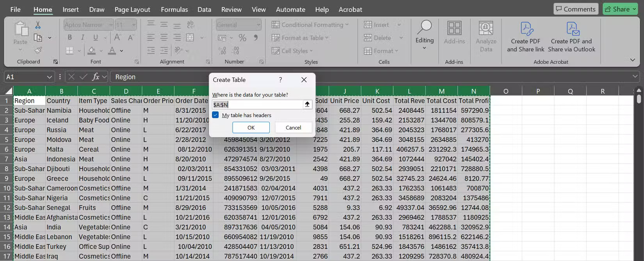644x261 pixels.
Task: Select the Format Painter brush icon
Action: [38, 50]
